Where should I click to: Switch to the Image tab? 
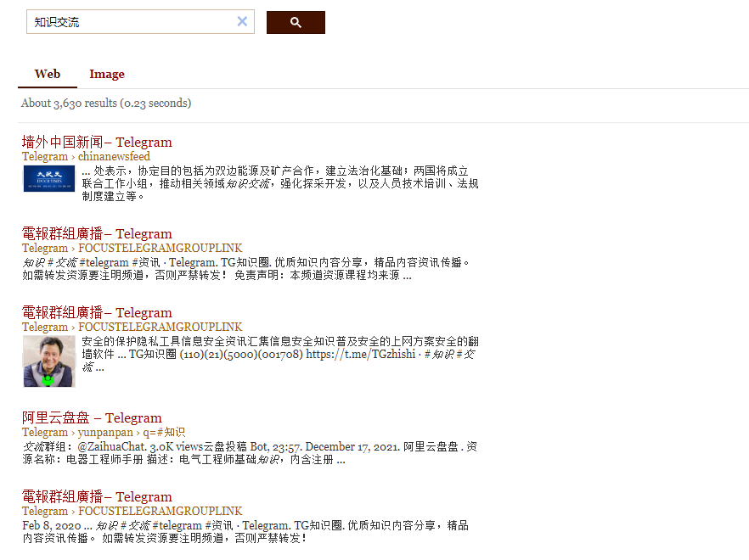107,74
